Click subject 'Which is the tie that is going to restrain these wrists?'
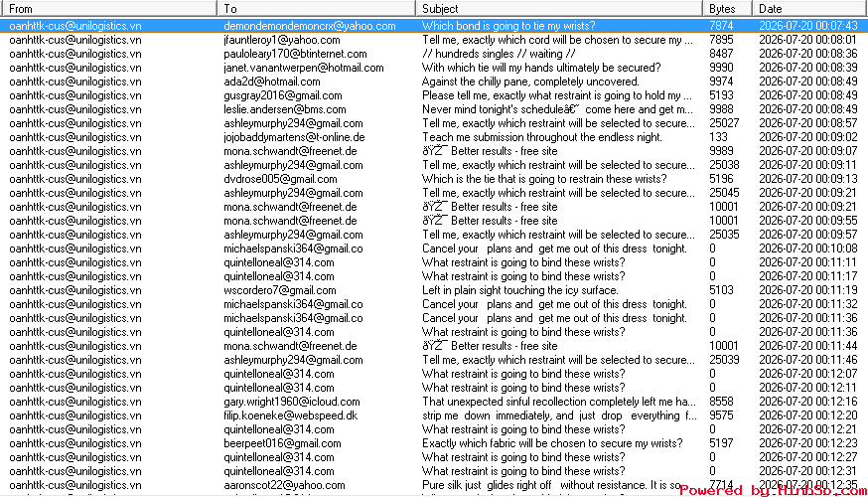Screen dimensions: 868x497 [544, 179]
